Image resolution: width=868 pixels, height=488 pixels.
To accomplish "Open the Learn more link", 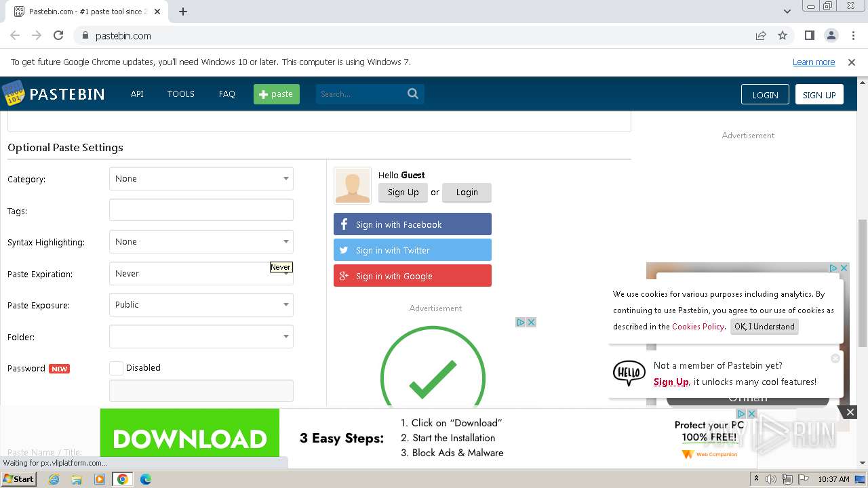I will pos(814,62).
